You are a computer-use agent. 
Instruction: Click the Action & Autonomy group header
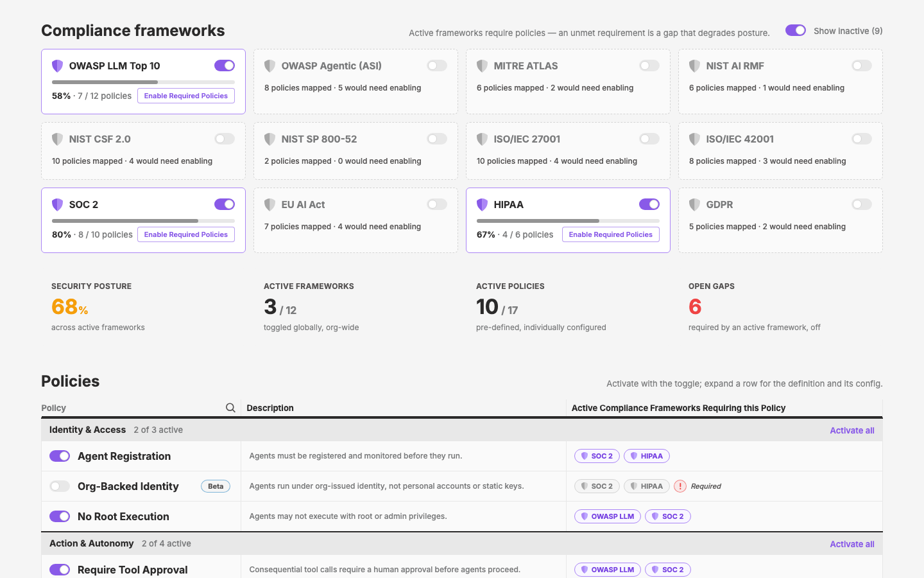tap(462, 544)
